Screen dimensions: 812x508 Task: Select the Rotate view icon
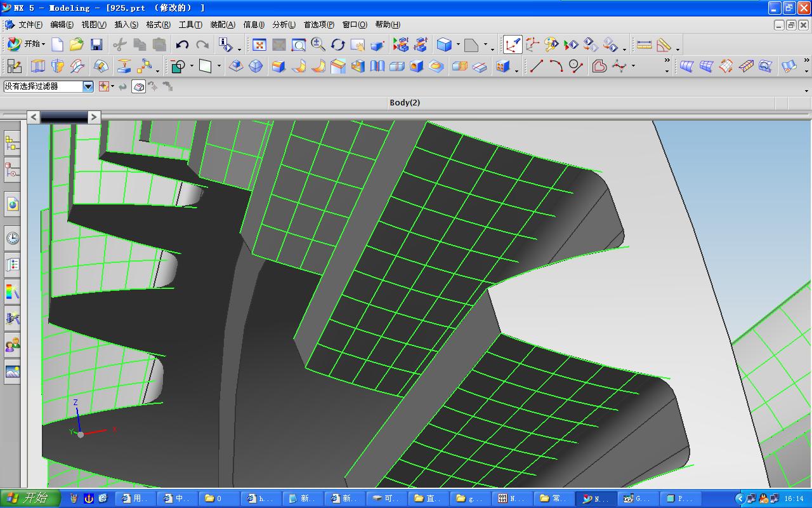click(x=337, y=44)
